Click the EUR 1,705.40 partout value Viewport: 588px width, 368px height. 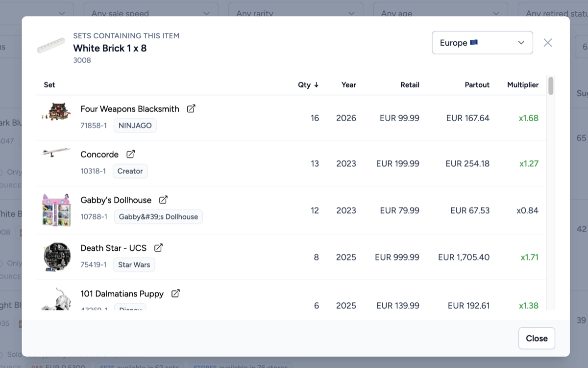click(464, 257)
